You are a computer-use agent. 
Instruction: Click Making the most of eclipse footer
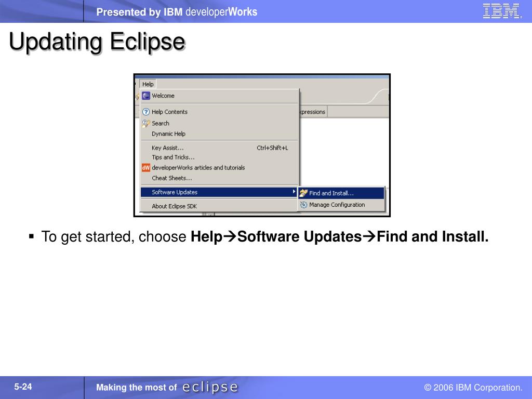167,387
